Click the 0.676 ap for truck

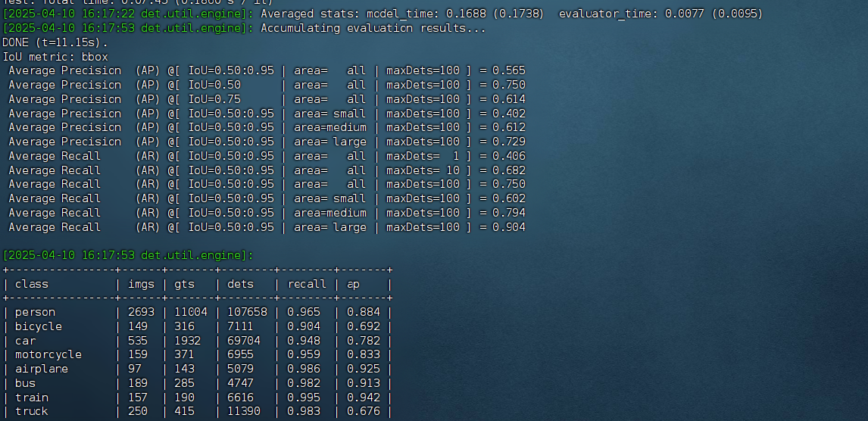coord(363,411)
